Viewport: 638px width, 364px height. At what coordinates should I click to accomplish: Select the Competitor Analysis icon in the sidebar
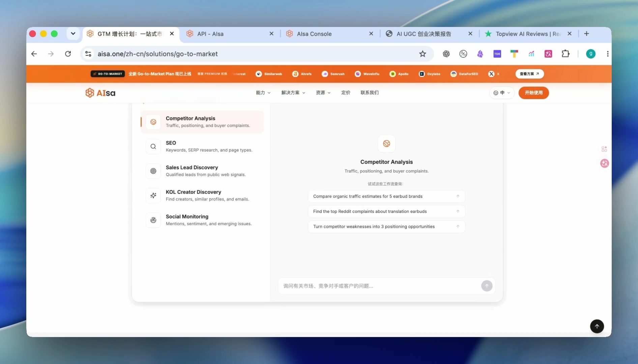click(153, 122)
